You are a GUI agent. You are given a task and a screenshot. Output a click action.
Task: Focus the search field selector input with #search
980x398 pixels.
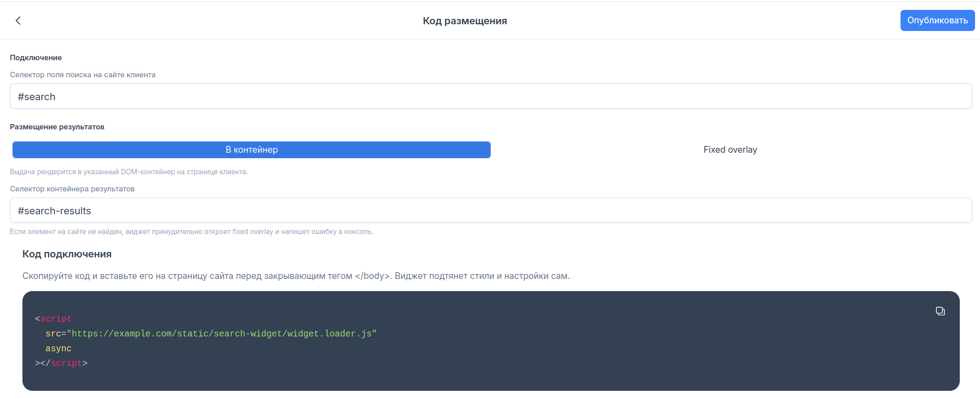click(491, 96)
